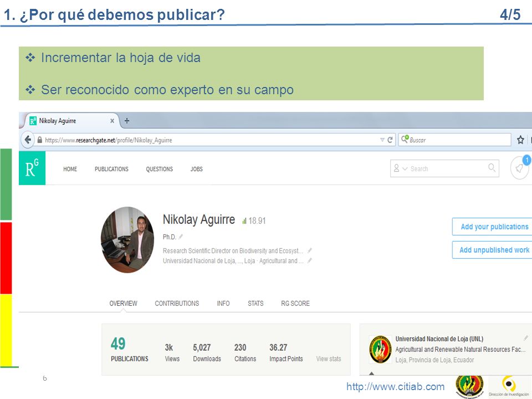Click the RG favicon on browser tab
Viewport: 532px width, 399px height.
(33, 121)
